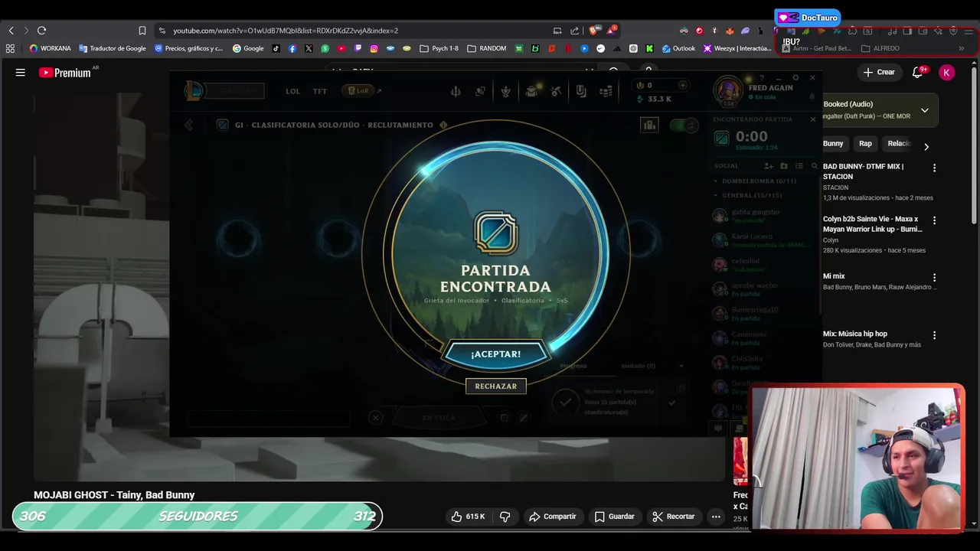This screenshot has height=551, width=980.
Task: Share the video via Compartir
Action: point(553,517)
